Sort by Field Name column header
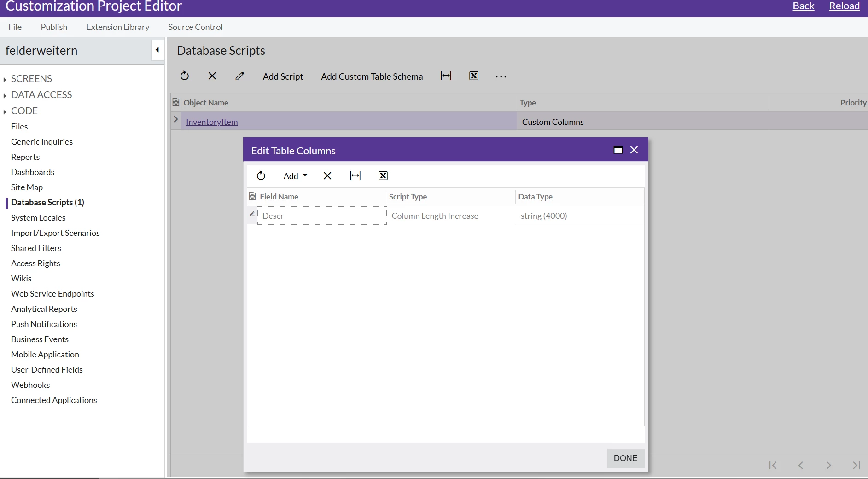The width and height of the screenshot is (868, 479). [x=321, y=197]
